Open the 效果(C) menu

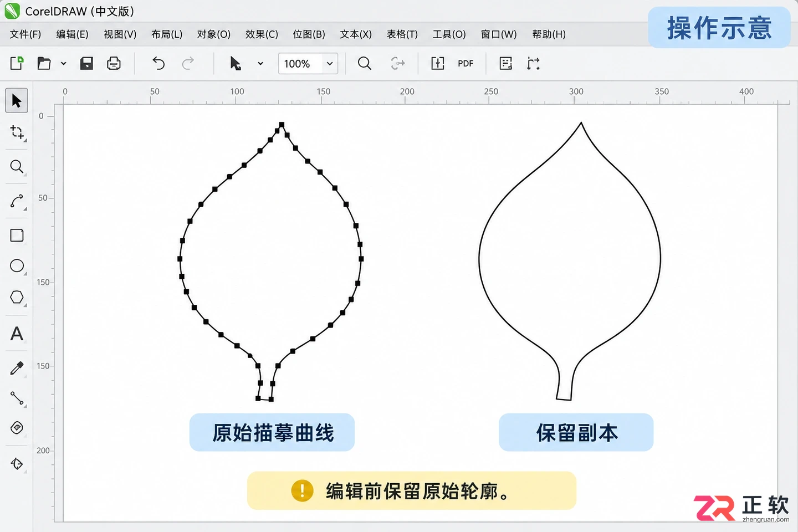(x=262, y=34)
